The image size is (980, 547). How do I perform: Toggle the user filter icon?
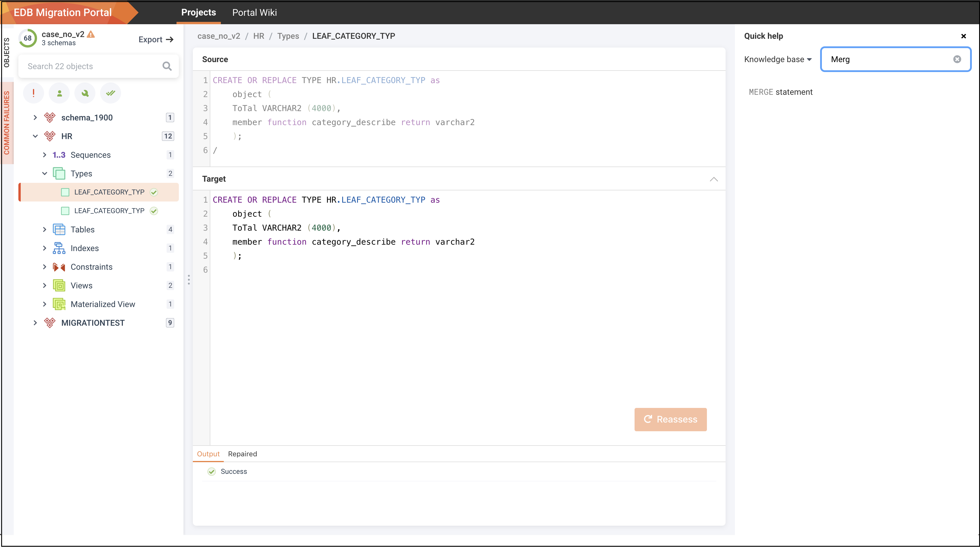click(59, 93)
